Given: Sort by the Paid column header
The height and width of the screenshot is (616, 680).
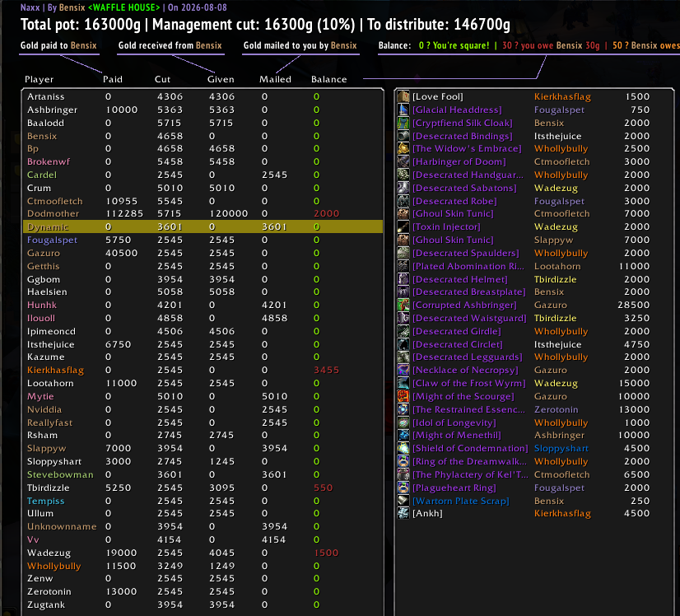Looking at the screenshot, I should [x=113, y=79].
